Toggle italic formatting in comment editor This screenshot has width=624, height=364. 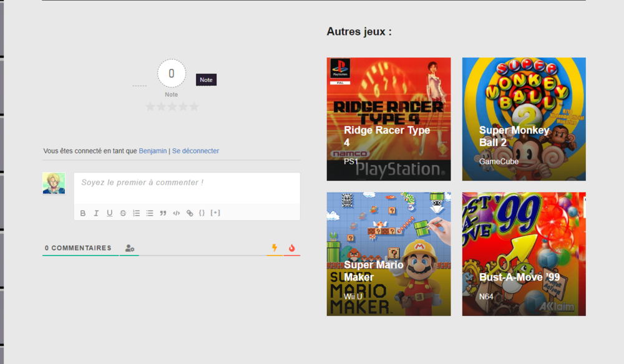[x=96, y=213]
